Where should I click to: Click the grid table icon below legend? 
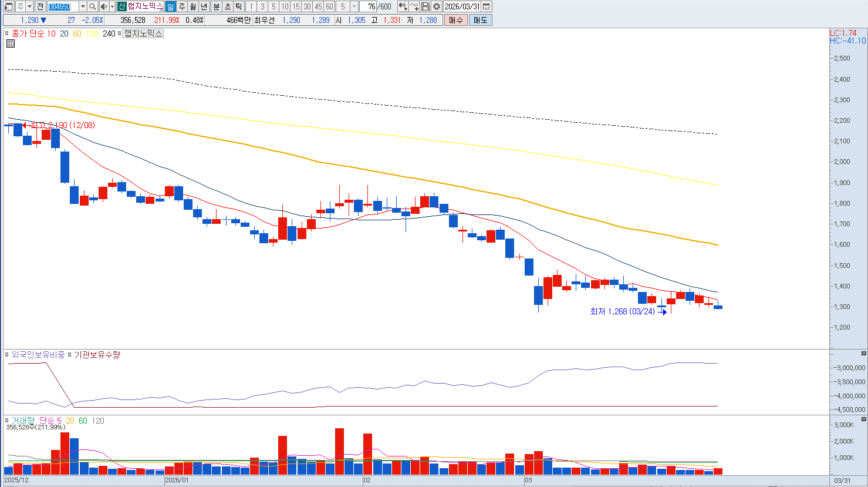10,43
